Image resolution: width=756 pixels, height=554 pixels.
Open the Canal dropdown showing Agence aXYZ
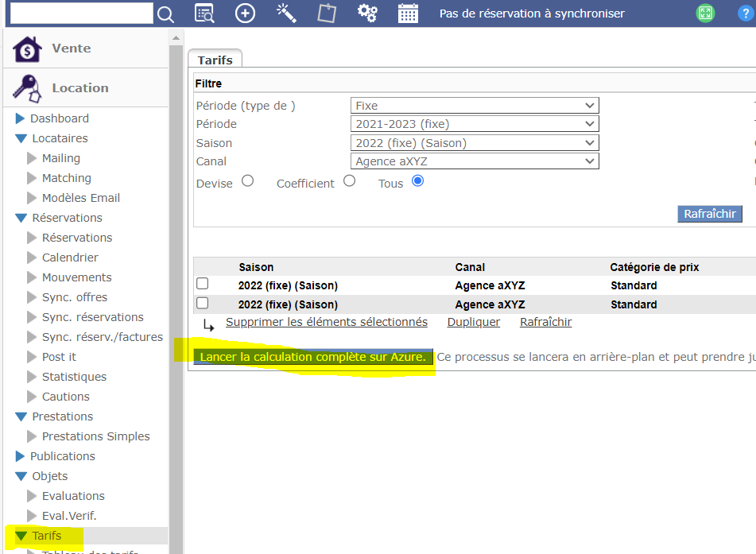(x=475, y=161)
